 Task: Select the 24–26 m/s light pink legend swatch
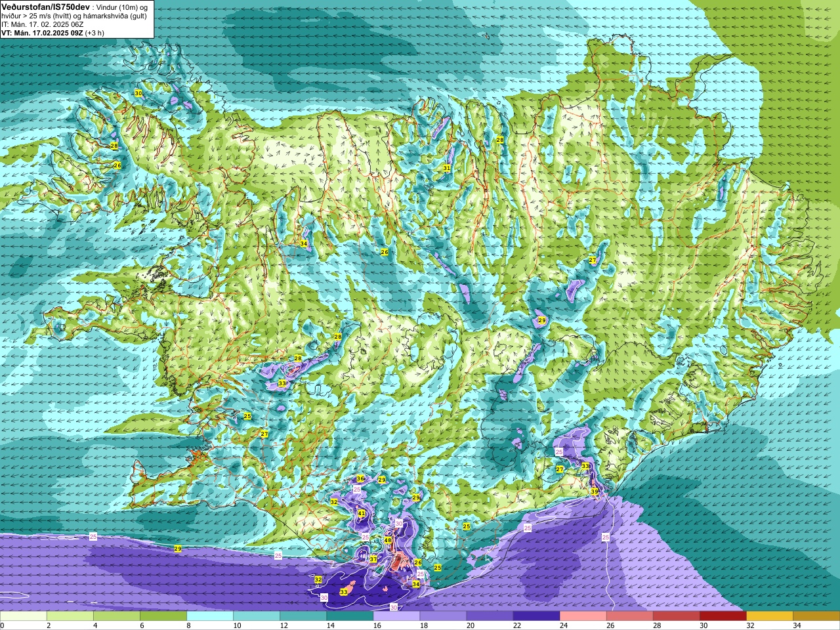583,616
